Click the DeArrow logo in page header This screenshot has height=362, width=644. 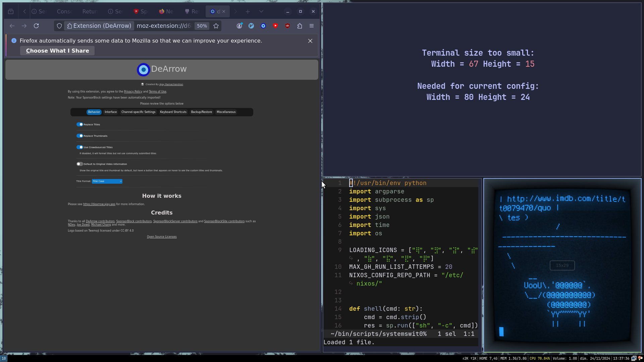click(x=143, y=70)
